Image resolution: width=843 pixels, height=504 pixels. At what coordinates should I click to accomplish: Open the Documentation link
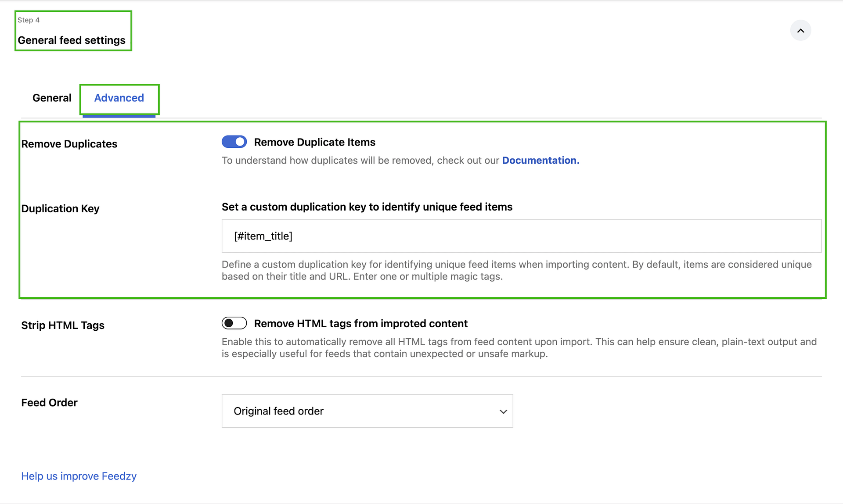point(540,161)
